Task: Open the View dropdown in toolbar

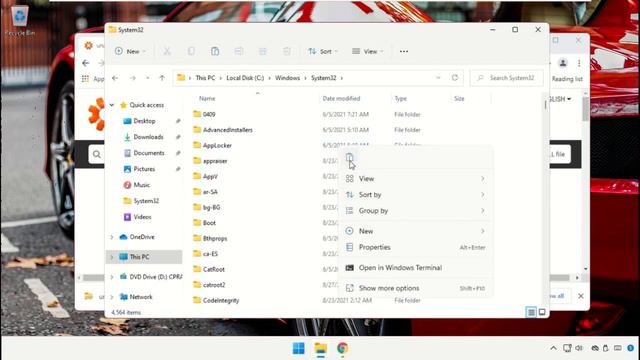Action: click(367, 51)
